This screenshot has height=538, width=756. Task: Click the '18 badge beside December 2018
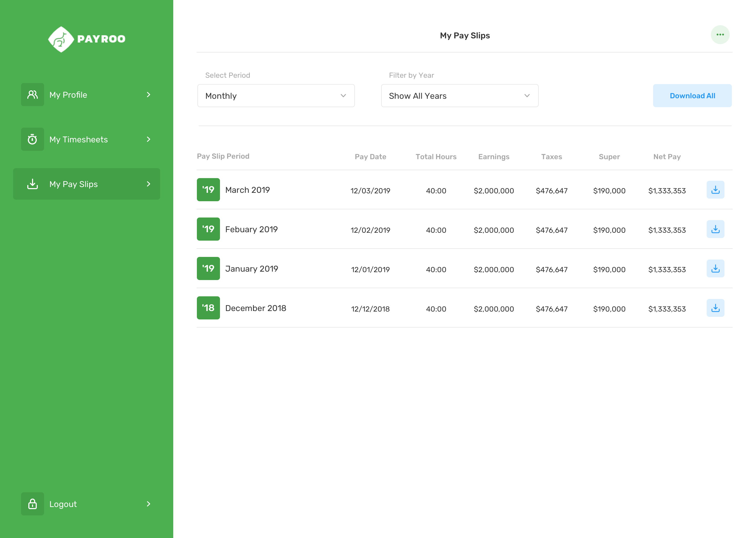click(208, 308)
